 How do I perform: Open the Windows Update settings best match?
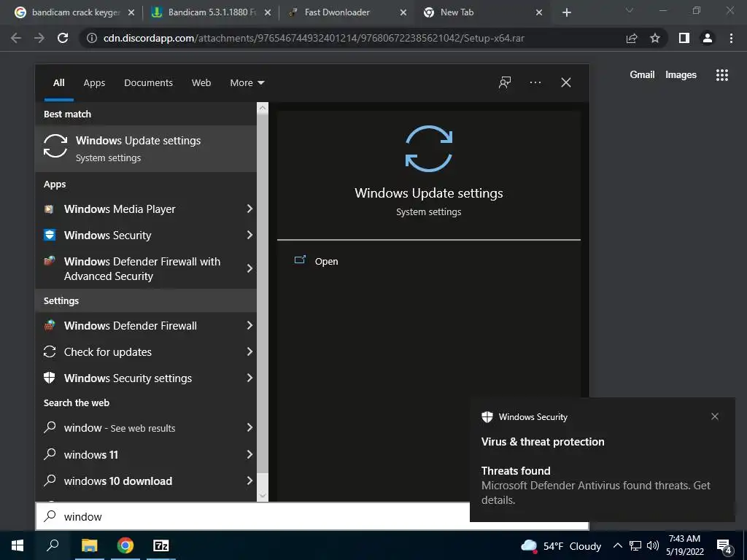[146, 149]
